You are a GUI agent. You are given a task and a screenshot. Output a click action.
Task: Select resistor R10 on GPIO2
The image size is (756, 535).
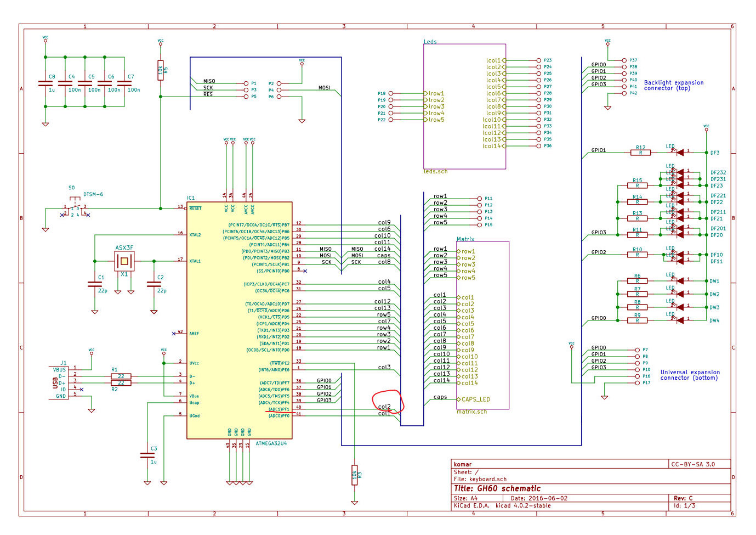tap(637, 254)
